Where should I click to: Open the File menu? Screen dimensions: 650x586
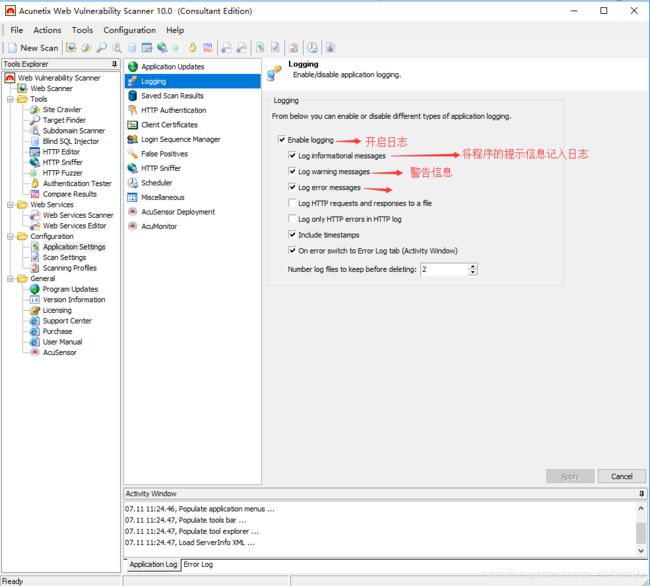point(17,30)
